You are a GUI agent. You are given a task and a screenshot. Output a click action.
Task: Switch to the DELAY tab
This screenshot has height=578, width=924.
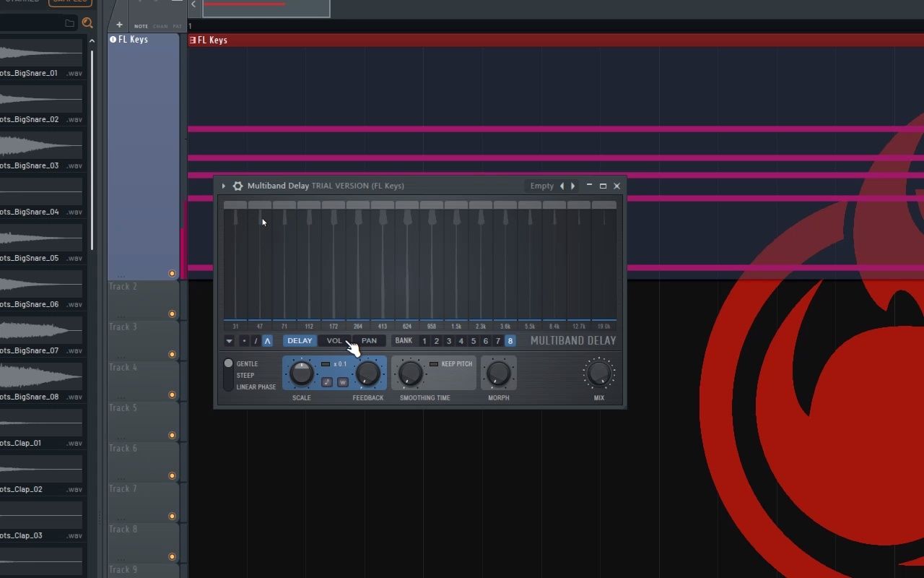[300, 341]
